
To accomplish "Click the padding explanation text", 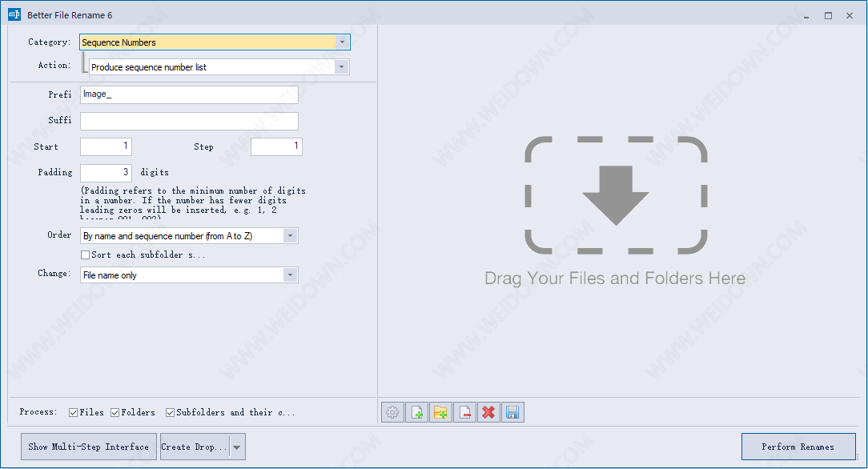I will point(193,203).
